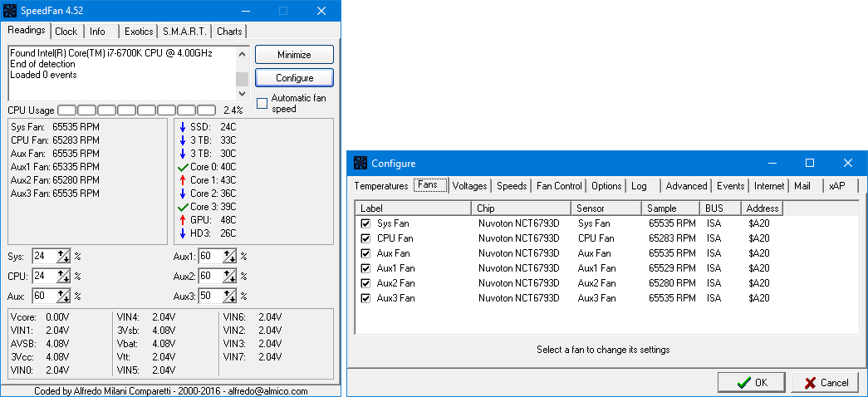Image resolution: width=868 pixels, height=397 pixels.
Task: Click the Configure window fan icon
Action: [360, 164]
